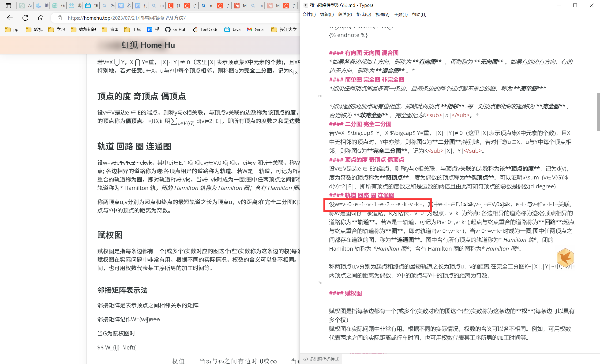The width and height of the screenshot is (600, 364).
Task: Open the Gmail bookmark
Action: pos(256,30)
